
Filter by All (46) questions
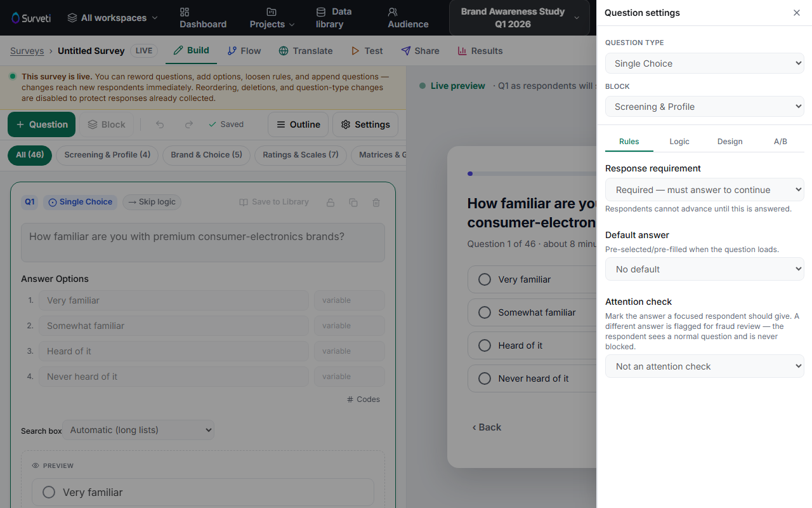click(30, 155)
